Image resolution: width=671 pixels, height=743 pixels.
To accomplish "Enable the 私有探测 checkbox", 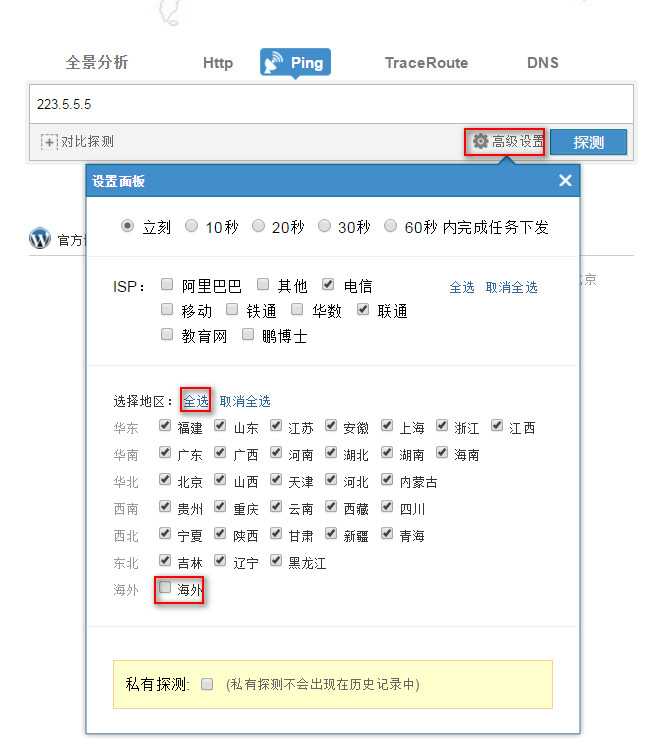I will 207,685.
